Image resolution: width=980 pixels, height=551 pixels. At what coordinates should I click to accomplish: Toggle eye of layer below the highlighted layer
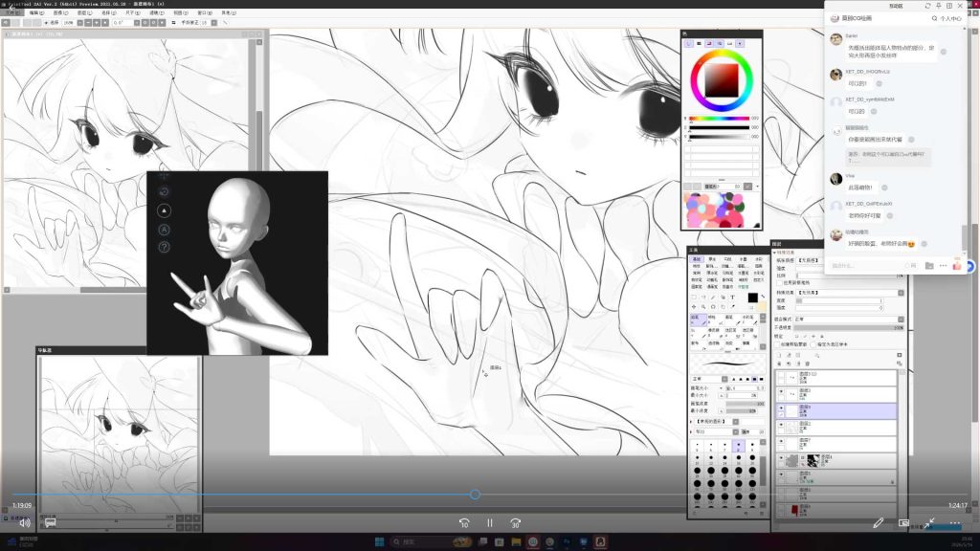pos(781,425)
